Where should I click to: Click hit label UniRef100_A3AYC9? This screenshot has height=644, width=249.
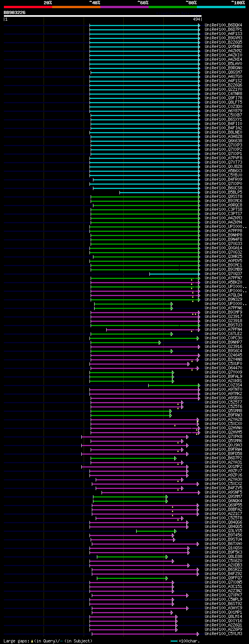point(223,608)
